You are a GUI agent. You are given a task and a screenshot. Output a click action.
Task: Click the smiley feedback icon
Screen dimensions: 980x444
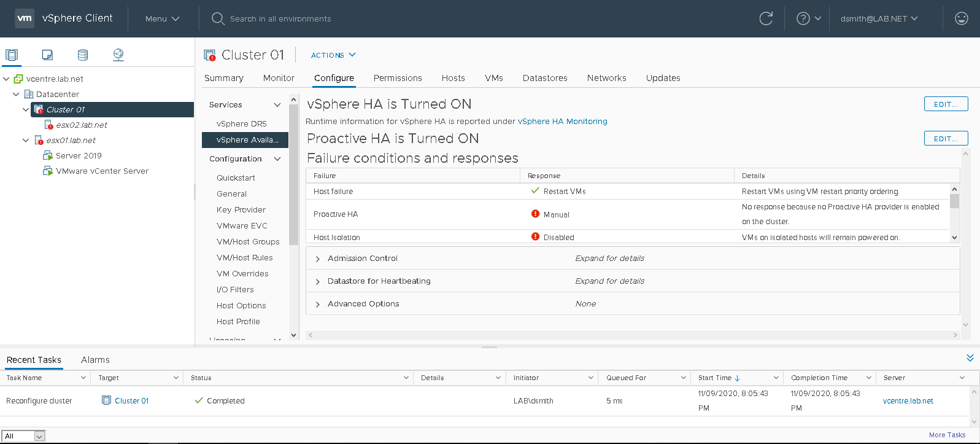click(x=962, y=18)
